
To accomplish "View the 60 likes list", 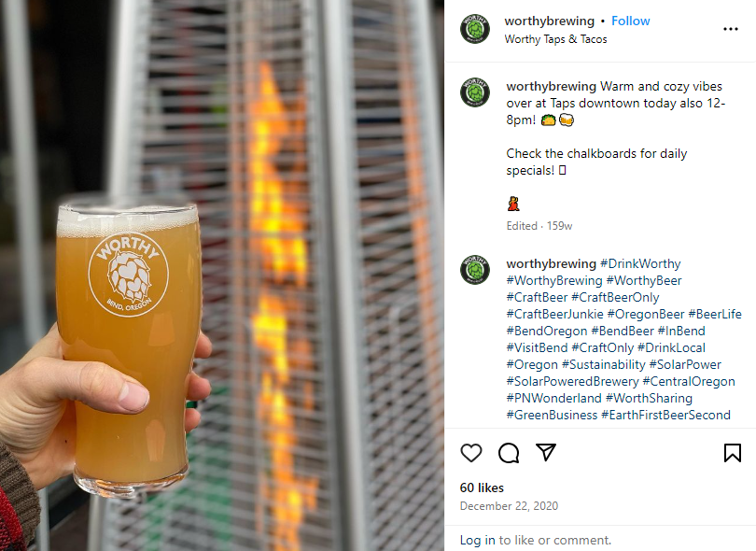I will (482, 487).
